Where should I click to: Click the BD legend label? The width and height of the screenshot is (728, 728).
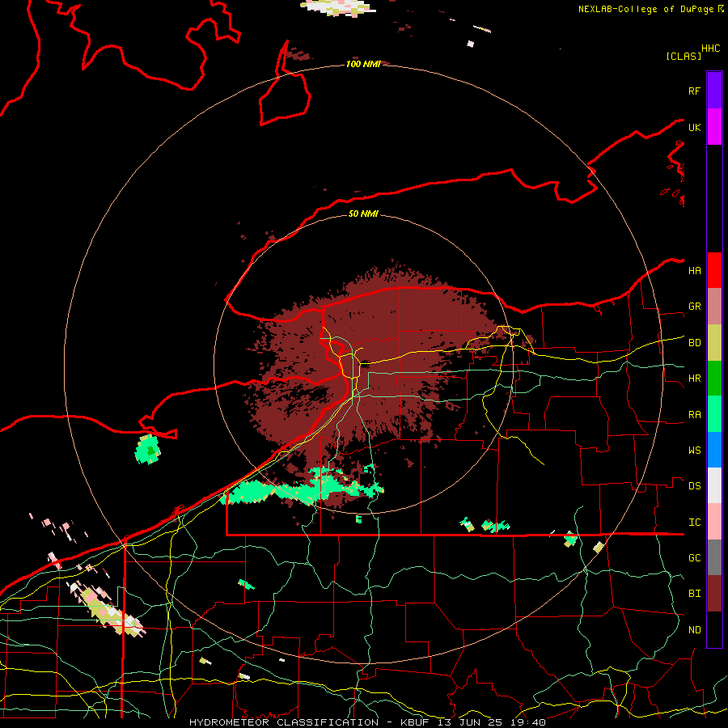tap(694, 343)
